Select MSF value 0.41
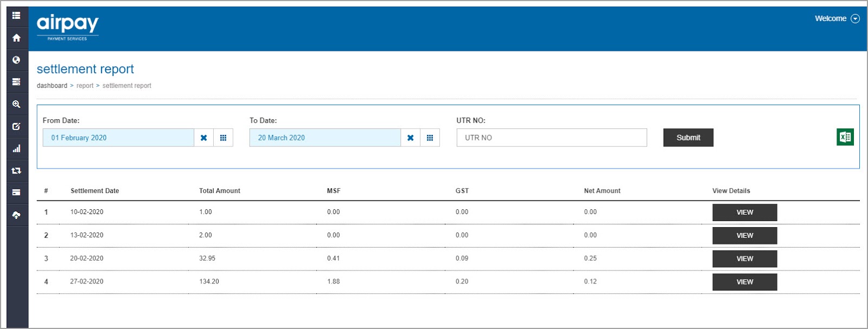This screenshot has height=329, width=868. coord(334,259)
